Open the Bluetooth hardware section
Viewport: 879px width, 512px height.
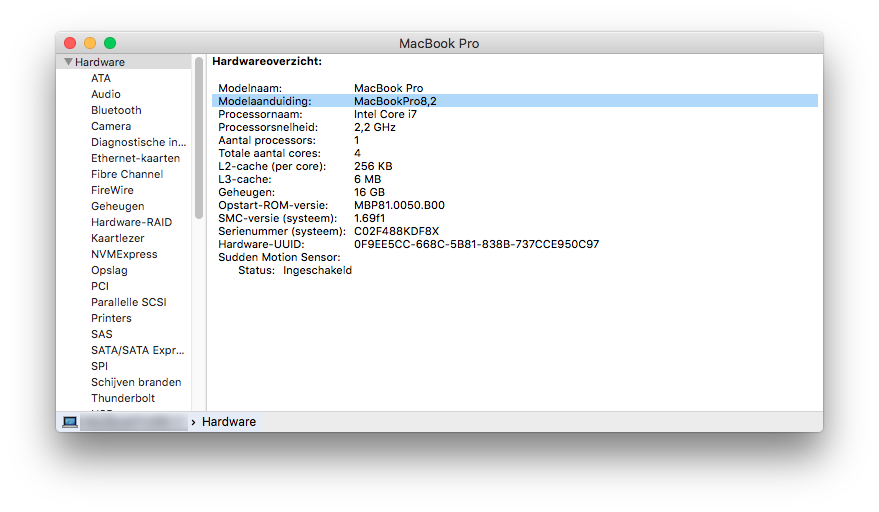click(116, 110)
